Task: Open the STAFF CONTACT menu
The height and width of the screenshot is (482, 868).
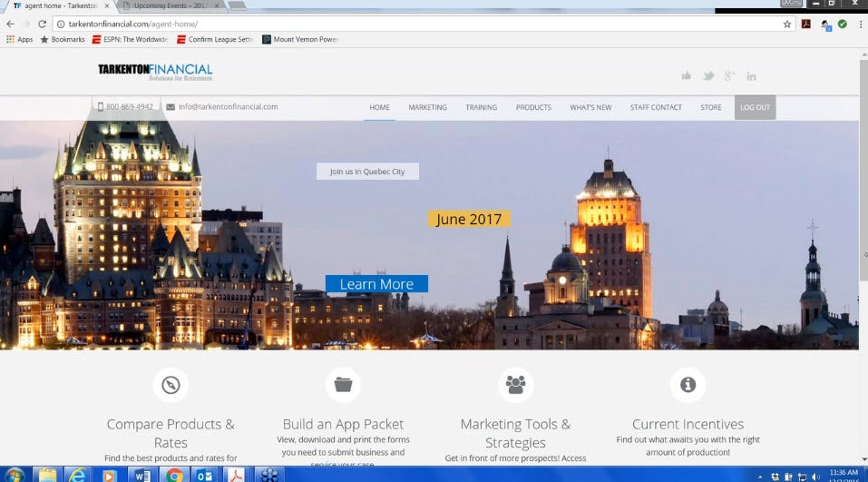Action: (x=656, y=107)
